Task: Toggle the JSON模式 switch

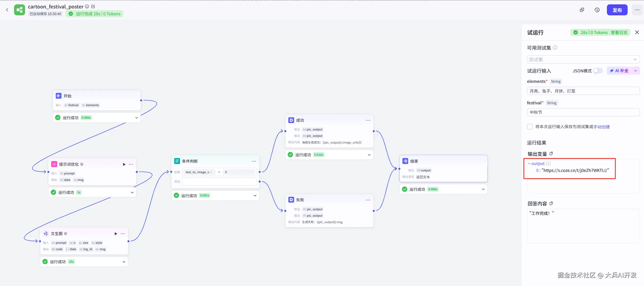Action: (x=598, y=71)
